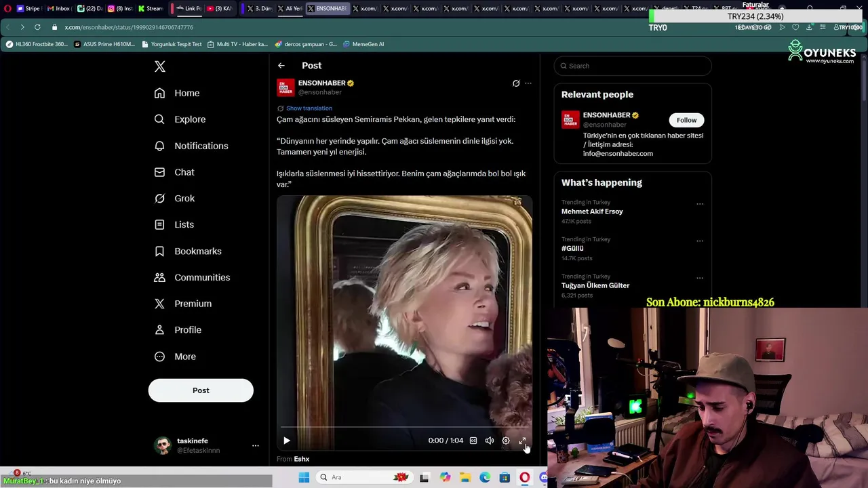Open HL360 Frostbite 360 bookmark

(37, 44)
